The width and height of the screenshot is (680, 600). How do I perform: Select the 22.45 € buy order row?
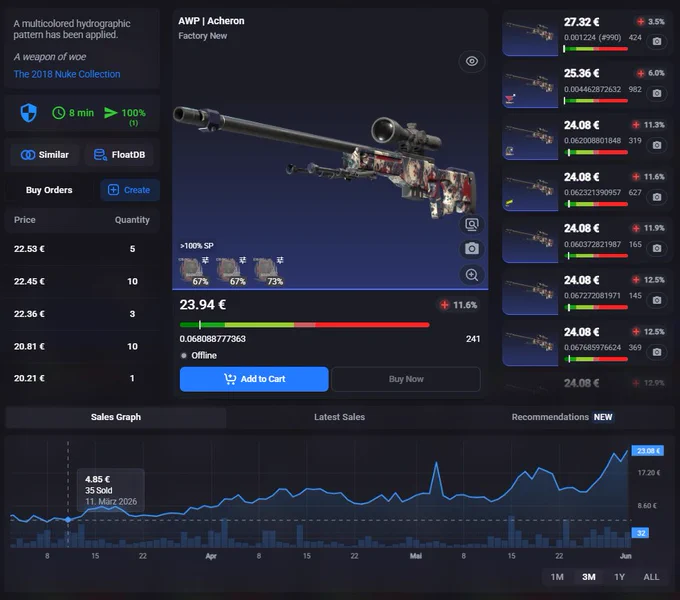(x=82, y=281)
